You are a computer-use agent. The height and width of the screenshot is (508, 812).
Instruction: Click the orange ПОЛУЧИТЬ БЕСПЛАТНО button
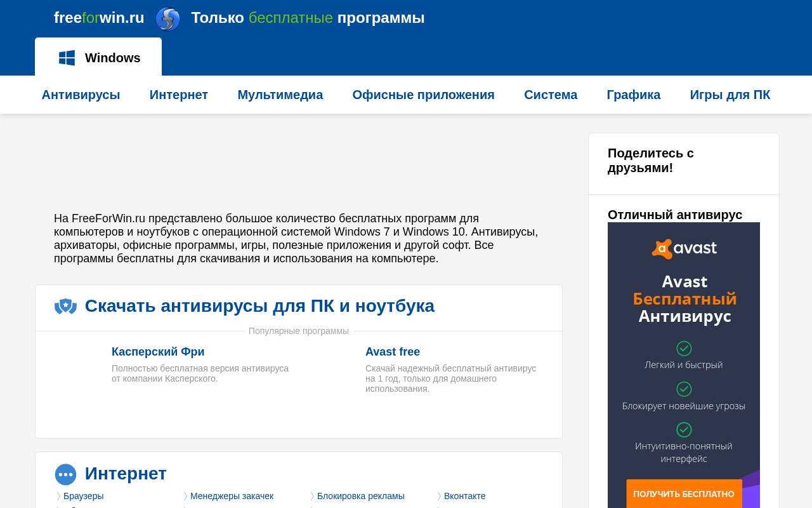tap(684, 493)
